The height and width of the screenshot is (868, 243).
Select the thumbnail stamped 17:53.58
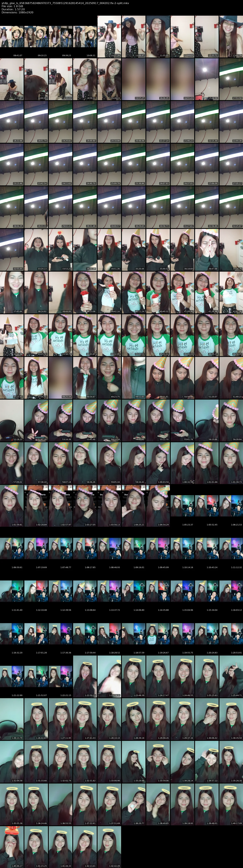pos(231,79)
